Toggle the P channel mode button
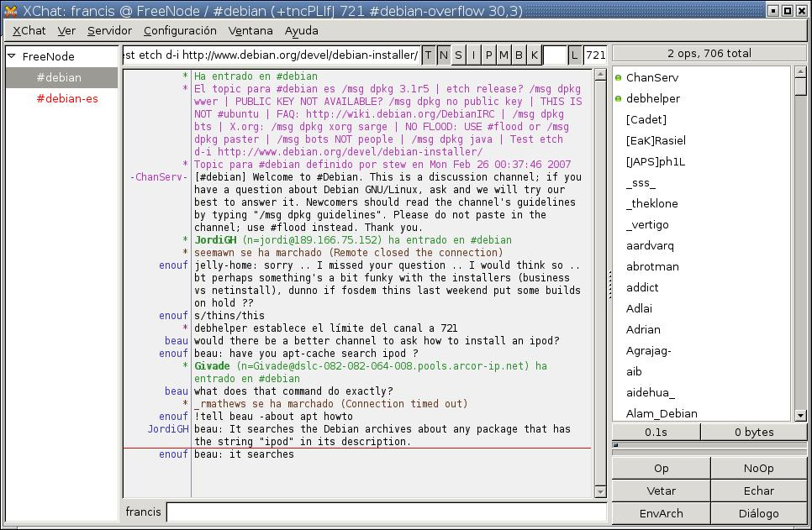 488,55
